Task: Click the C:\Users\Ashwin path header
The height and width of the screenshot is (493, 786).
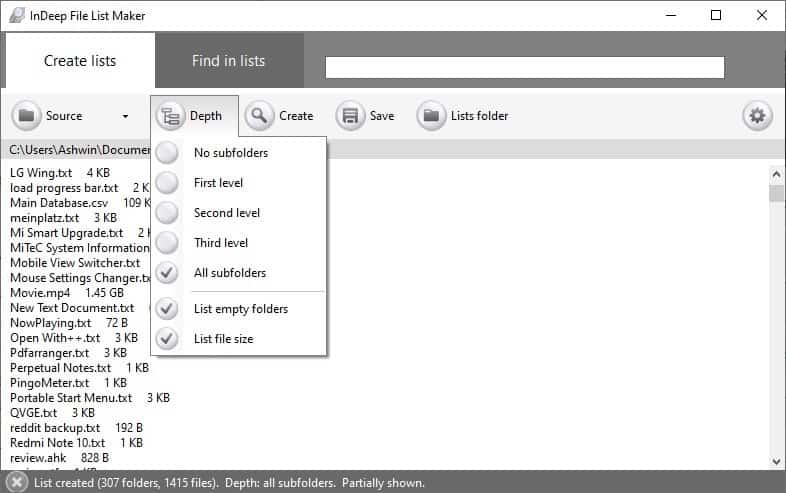Action: 79,149
